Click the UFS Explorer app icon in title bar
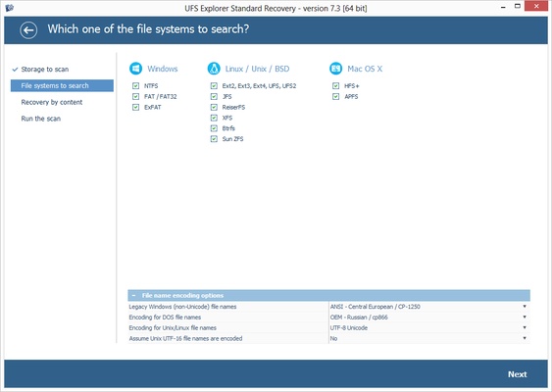Viewport: 552px width, 392px height. pyautogui.click(x=10, y=8)
